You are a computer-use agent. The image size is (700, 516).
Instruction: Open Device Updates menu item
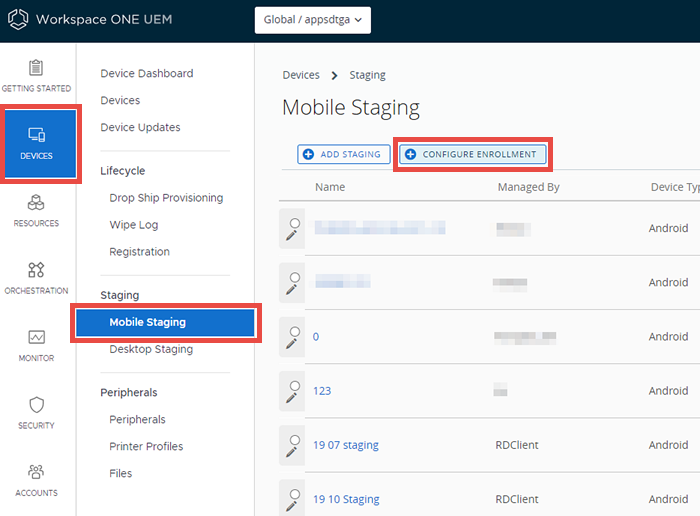[x=140, y=127]
